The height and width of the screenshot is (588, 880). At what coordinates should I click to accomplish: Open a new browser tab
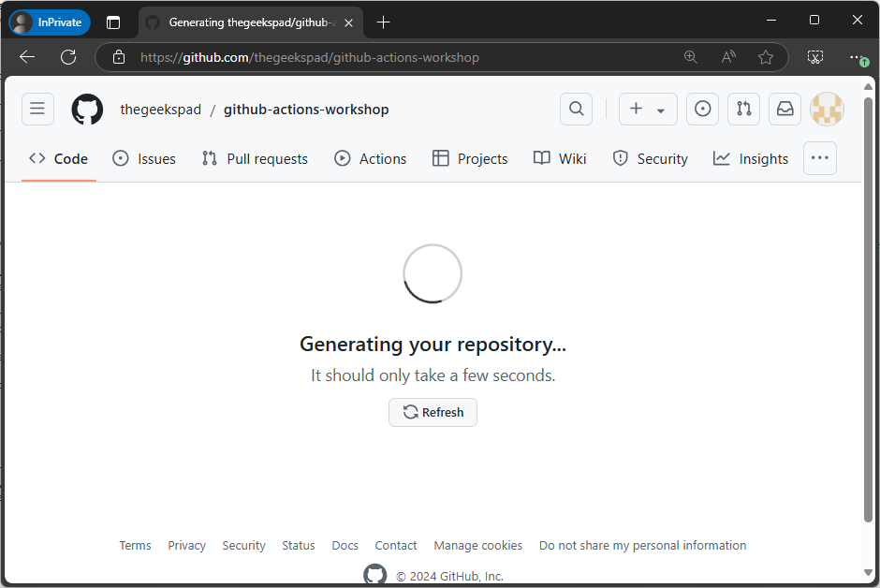click(383, 22)
